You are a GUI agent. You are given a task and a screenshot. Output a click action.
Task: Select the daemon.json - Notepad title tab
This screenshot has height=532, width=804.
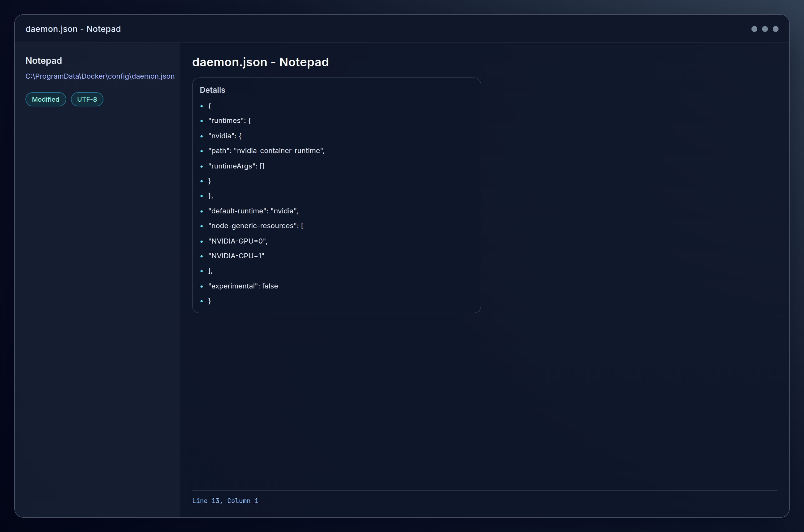point(73,29)
